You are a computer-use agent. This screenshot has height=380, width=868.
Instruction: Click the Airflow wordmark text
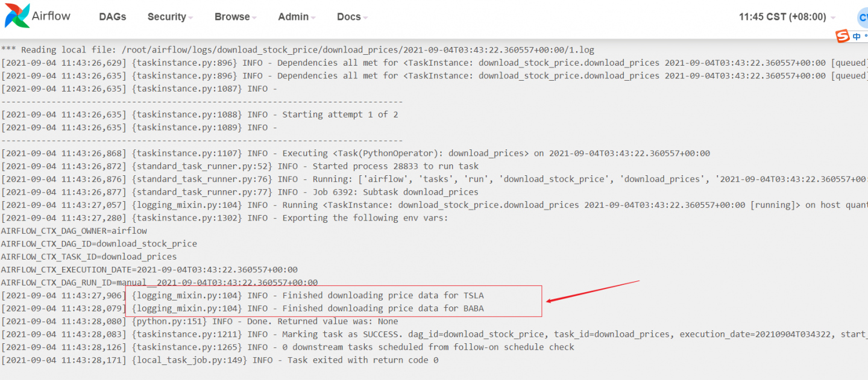[51, 16]
